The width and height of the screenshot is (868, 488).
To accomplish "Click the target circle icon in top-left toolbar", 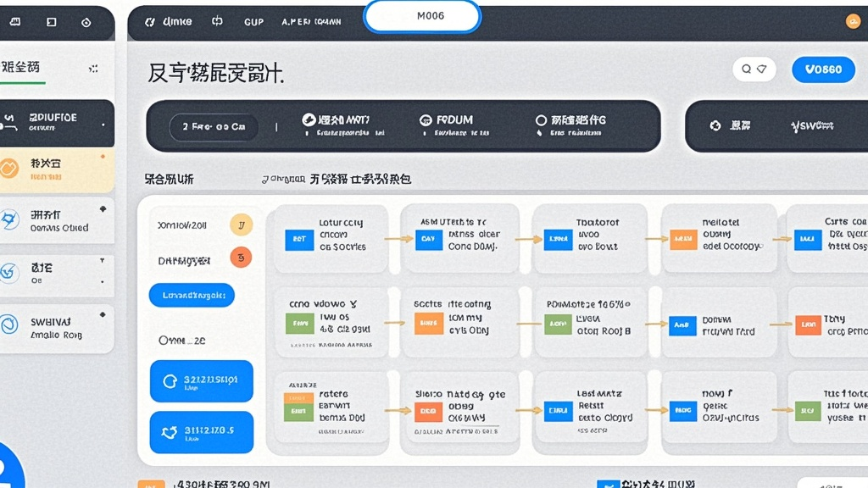I will coord(86,23).
